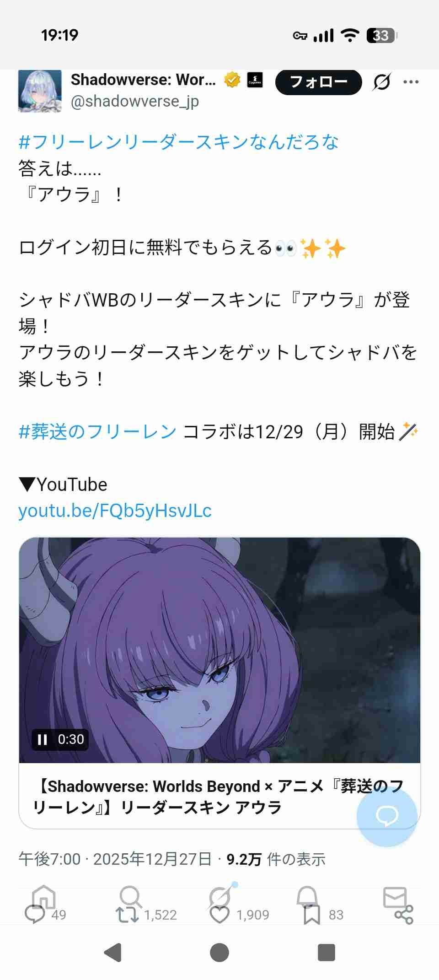This screenshot has height=980, width=439.
Task: Open hashtag #フリーレンリーダースキンなんだろな
Action: pos(178,142)
